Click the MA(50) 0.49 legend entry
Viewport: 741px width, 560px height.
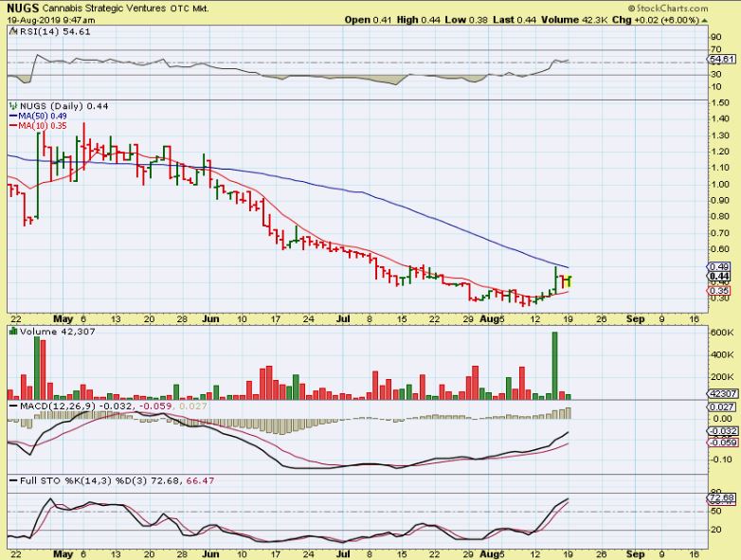[38, 117]
